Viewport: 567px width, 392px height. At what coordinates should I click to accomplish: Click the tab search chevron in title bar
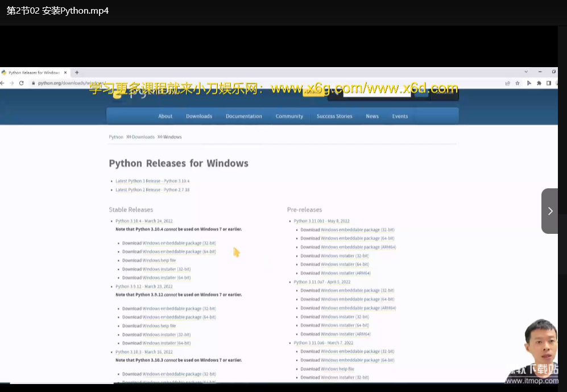click(526, 72)
